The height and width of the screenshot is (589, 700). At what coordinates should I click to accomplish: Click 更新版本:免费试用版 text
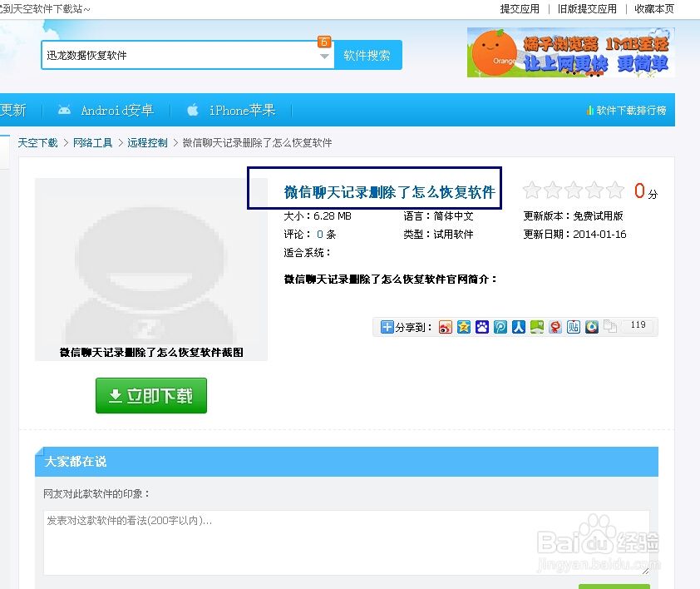(x=573, y=215)
